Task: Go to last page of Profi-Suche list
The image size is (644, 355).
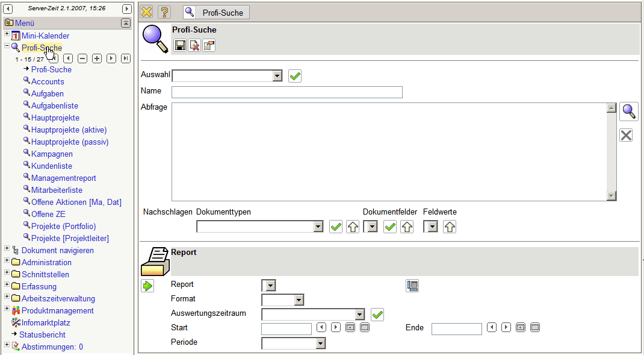Action: tap(126, 58)
